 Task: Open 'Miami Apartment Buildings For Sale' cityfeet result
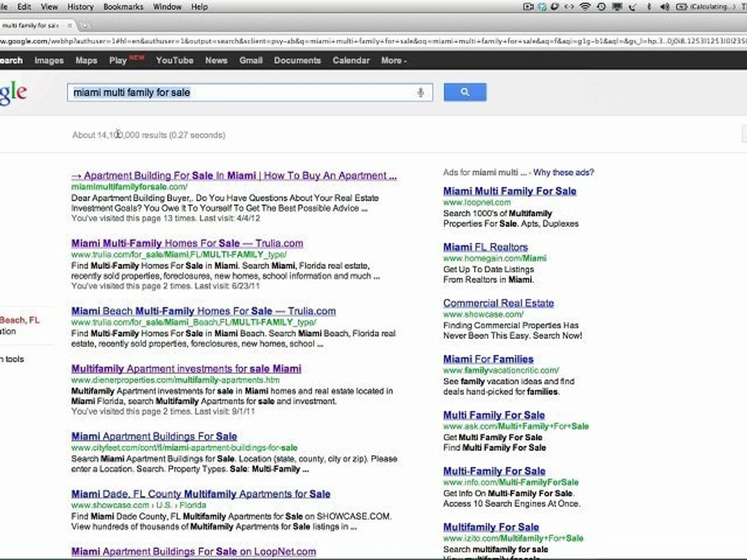154,436
